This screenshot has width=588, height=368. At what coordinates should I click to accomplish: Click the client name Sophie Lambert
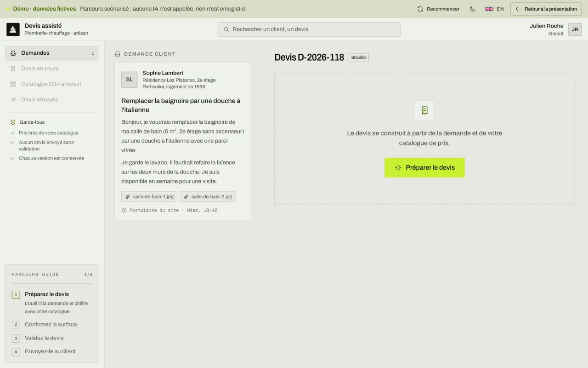point(163,73)
